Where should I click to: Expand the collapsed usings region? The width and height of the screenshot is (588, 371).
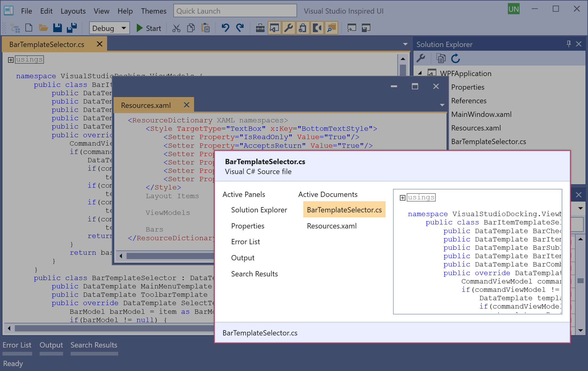point(11,60)
